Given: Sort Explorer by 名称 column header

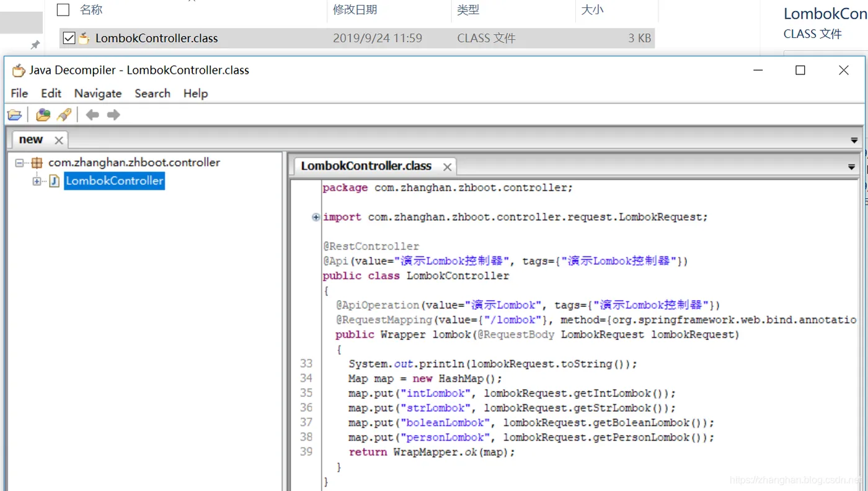Looking at the screenshot, I should (91, 9).
